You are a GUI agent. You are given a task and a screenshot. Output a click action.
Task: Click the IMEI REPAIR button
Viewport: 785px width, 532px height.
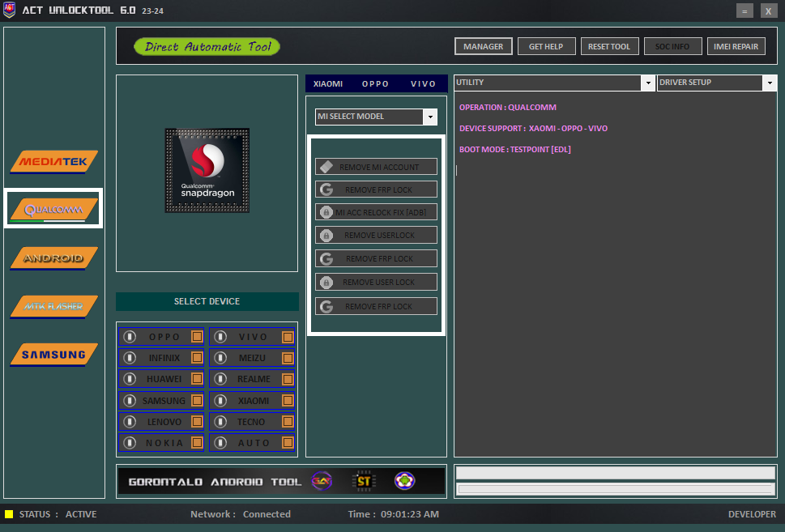click(x=736, y=46)
